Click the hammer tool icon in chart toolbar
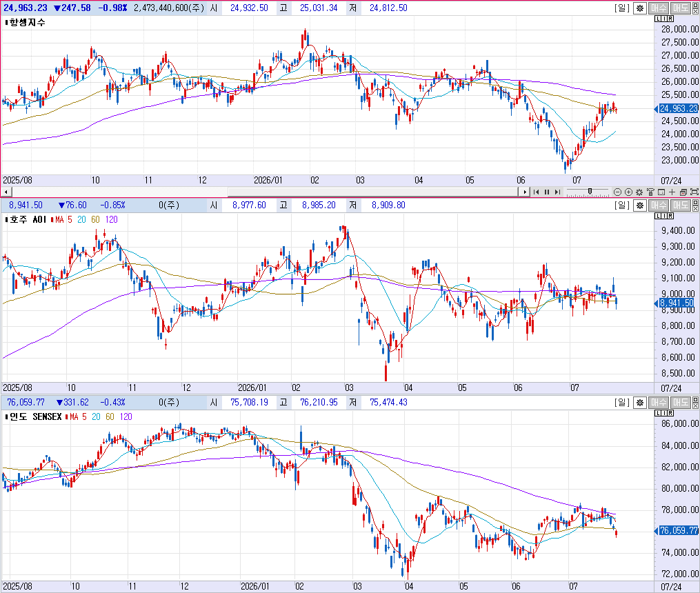 (x=650, y=192)
